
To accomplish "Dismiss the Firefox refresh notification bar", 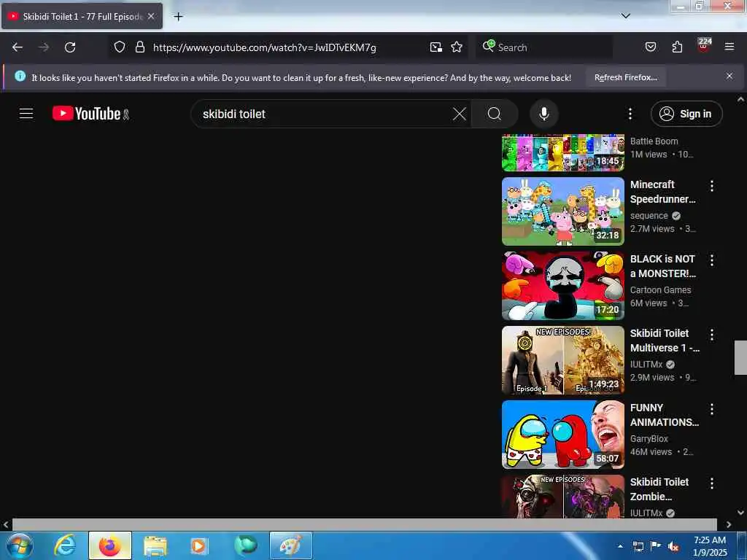I will coord(729,76).
